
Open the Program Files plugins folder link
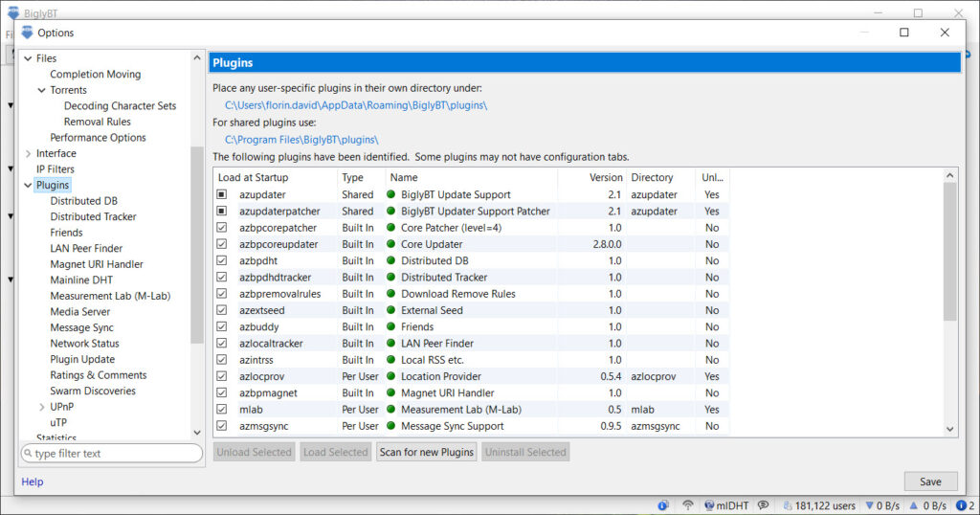(x=301, y=139)
